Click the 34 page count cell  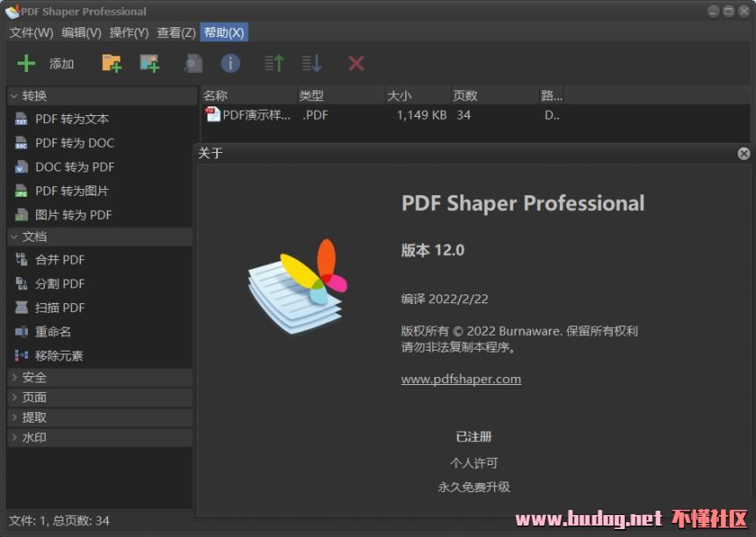(x=464, y=115)
